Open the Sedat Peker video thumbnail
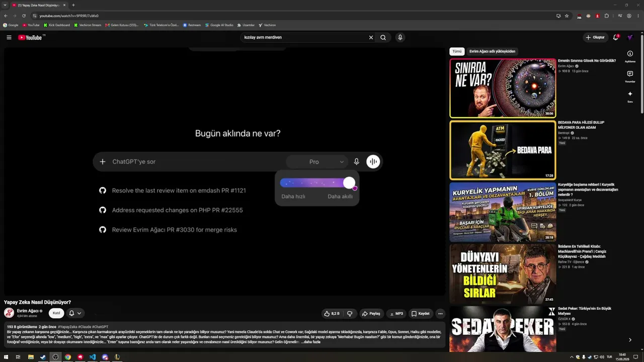The height and width of the screenshot is (362, 644). (503, 329)
